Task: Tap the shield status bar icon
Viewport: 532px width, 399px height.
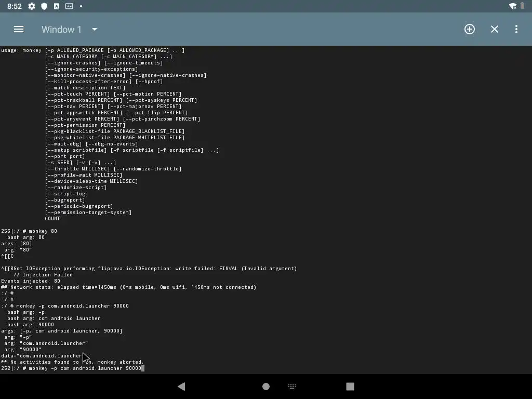Action: pyautogui.click(x=44, y=6)
